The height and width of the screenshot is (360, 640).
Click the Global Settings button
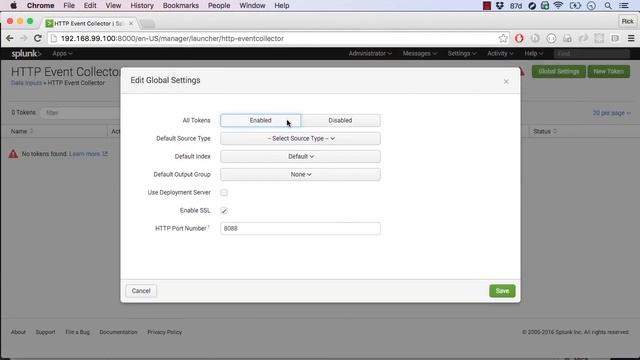(x=559, y=71)
